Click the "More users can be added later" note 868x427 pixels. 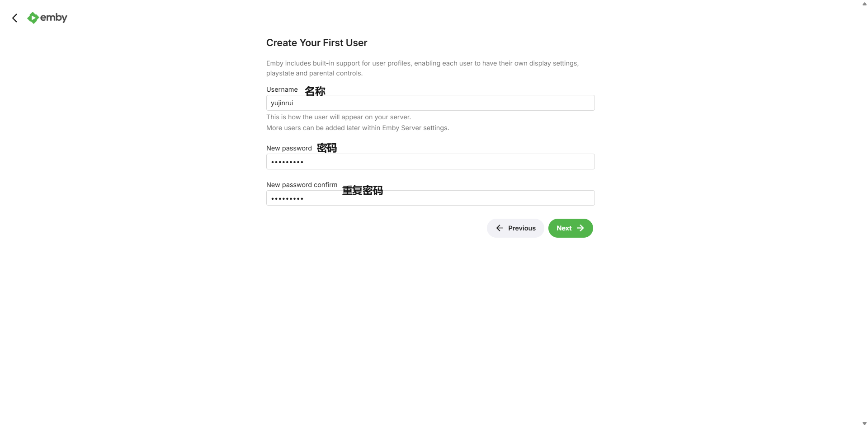(358, 128)
